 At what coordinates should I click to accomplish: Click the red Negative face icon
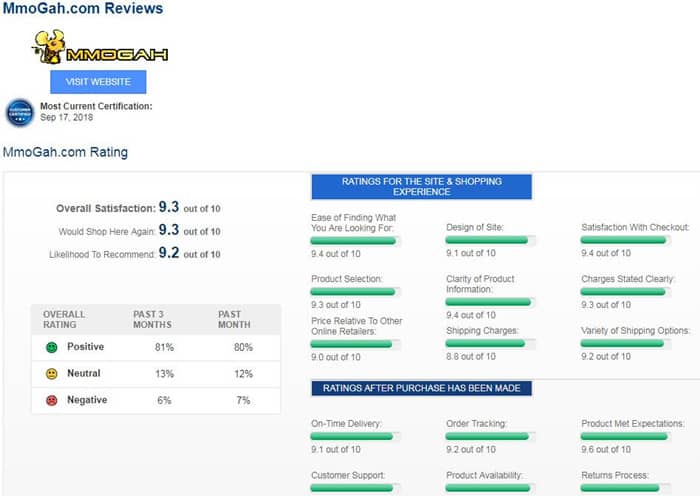tap(52, 400)
